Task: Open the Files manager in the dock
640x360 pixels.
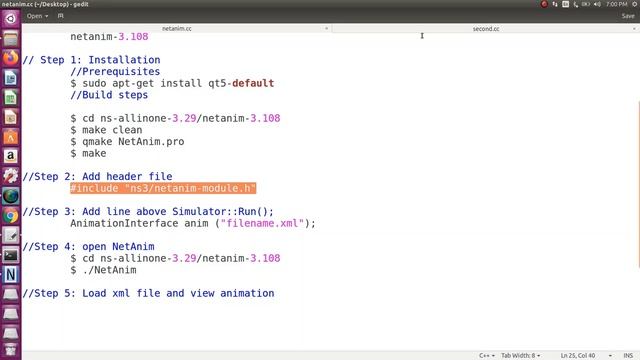Action: (x=11, y=39)
